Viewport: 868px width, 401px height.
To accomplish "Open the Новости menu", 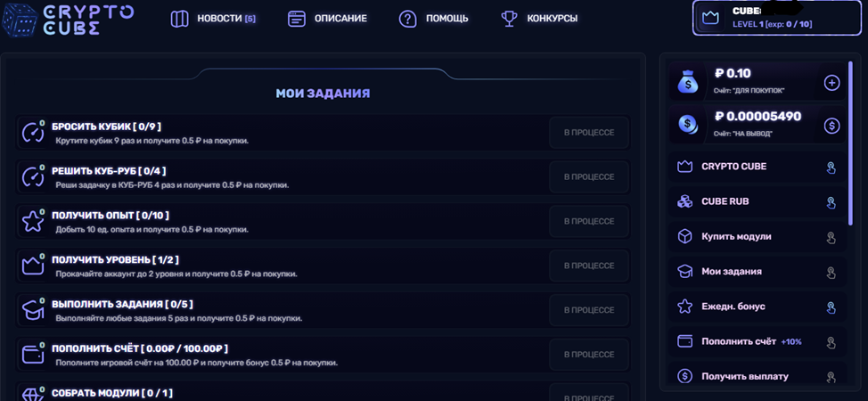I will tap(214, 19).
